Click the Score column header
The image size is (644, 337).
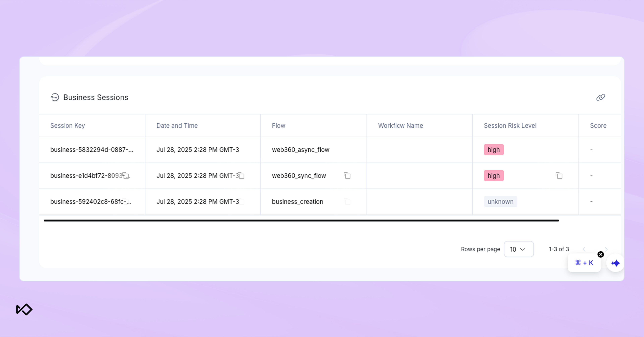pyautogui.click(x=598, y=126)
